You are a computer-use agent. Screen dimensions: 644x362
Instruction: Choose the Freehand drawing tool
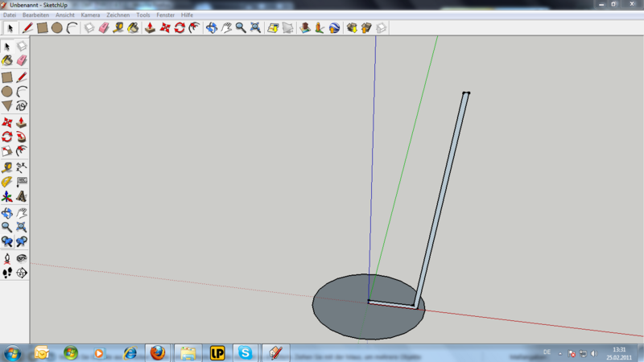(22, 105)
